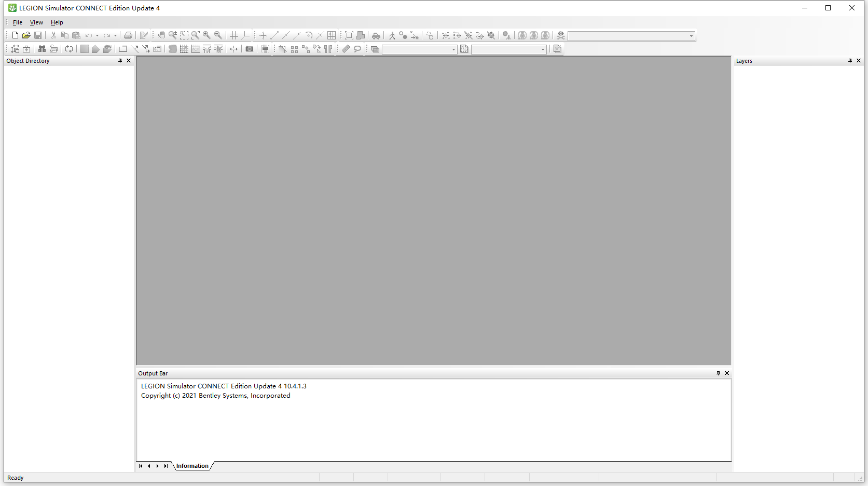
Task: Open the undo history dropdown arrow
Action: point(97,35)
